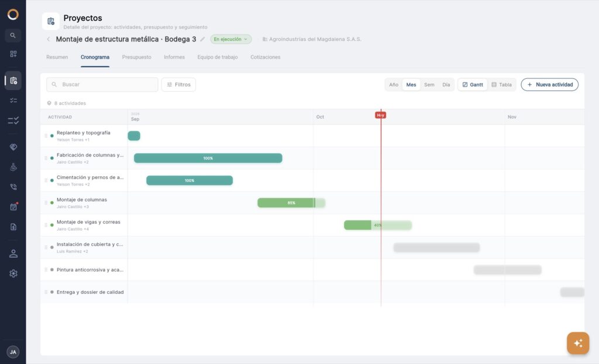Click the JA user avatar

(x=13, y=352)
